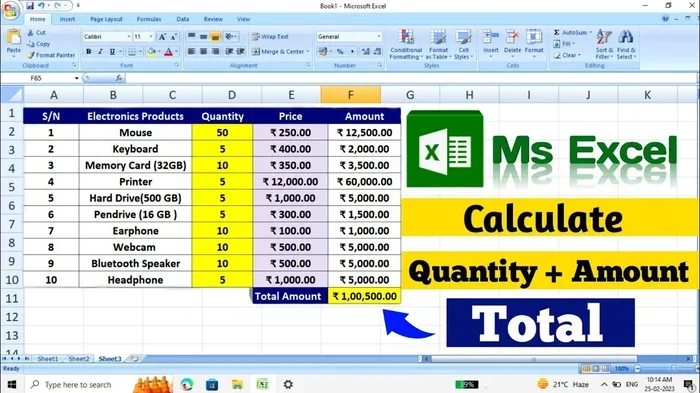
Task: Open Fill dropdown in Editing group
Action: [x=564, y=44]
